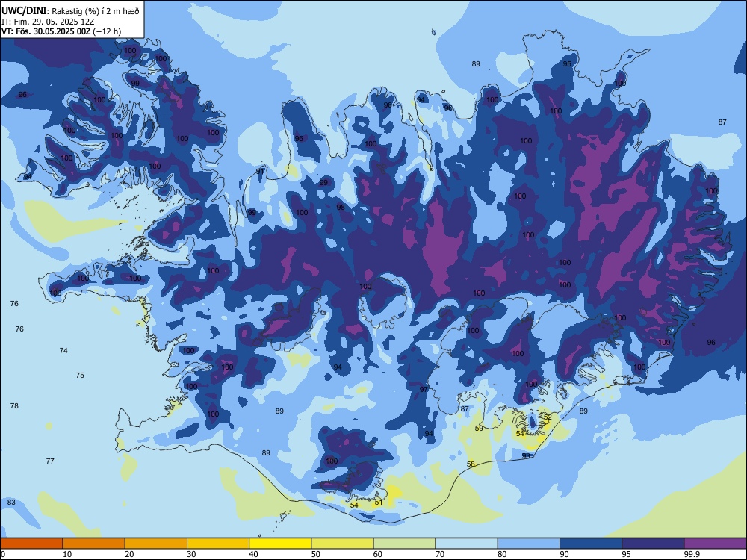Click the humidity value 78 on the map
This screenshot has height=560, width=747.
pyautogui.click(x=14, y=405)
